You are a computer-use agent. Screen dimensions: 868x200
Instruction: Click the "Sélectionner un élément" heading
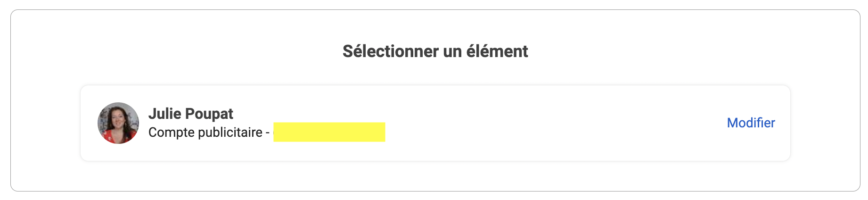[x=435, y=51]
